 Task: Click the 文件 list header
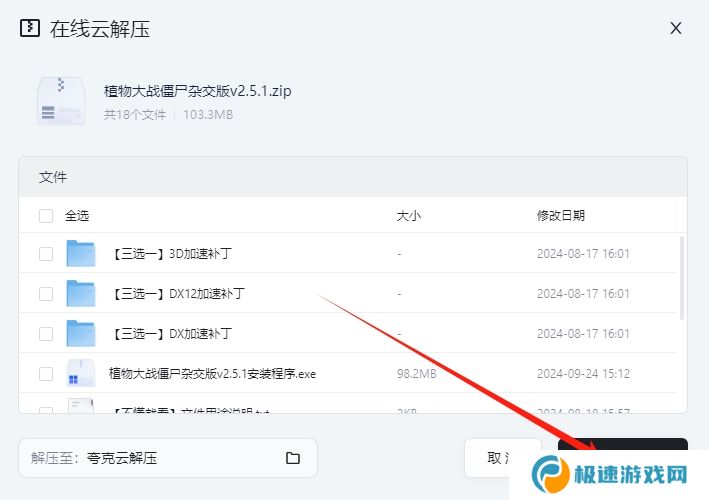point(53,177)
